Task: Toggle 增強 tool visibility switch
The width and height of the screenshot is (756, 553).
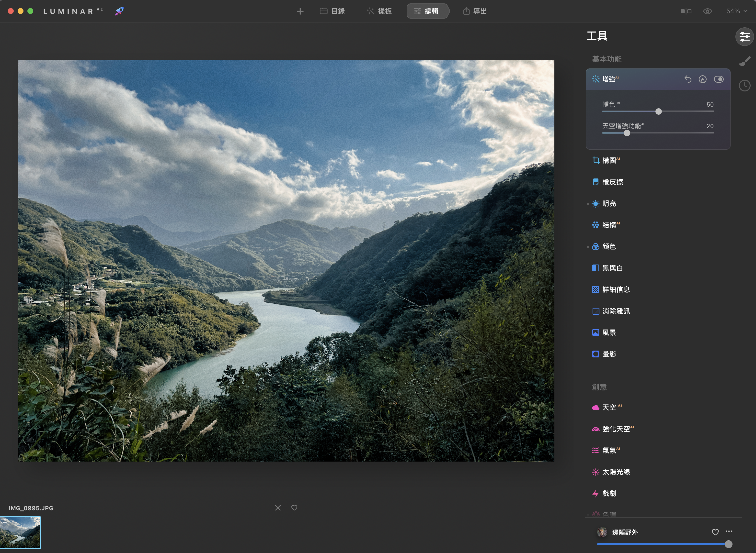Action: 719,79
